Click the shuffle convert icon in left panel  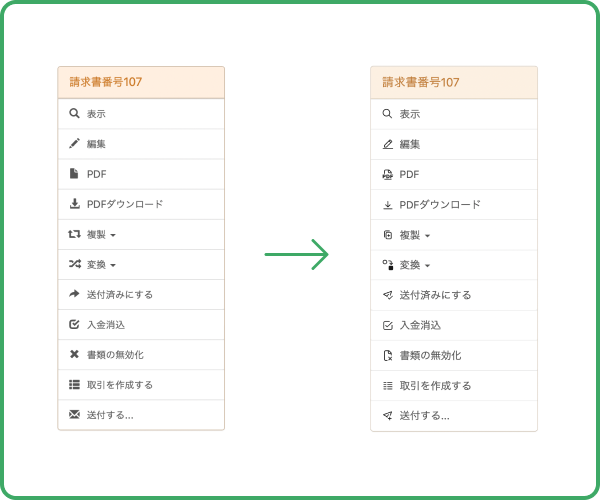(74, 265)
